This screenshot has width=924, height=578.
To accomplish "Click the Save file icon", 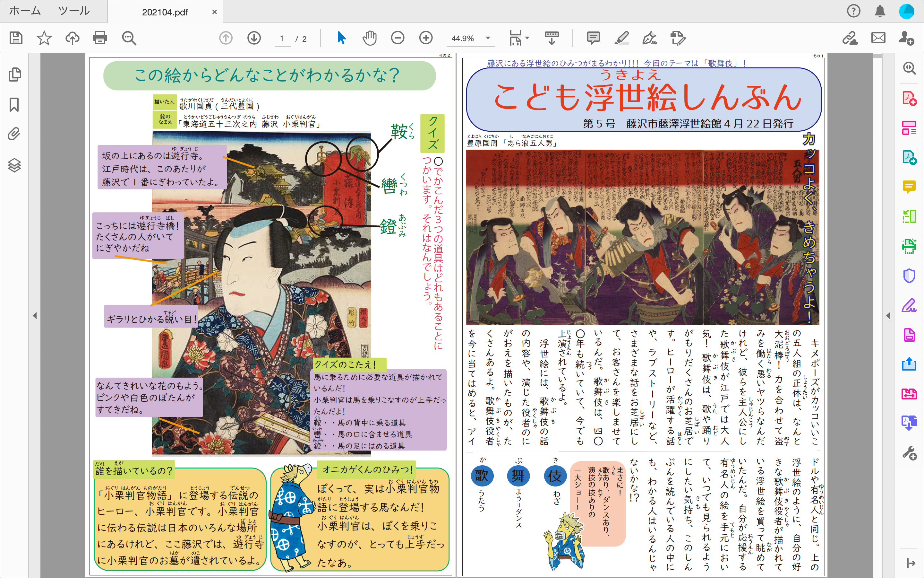I will point(16,38).
